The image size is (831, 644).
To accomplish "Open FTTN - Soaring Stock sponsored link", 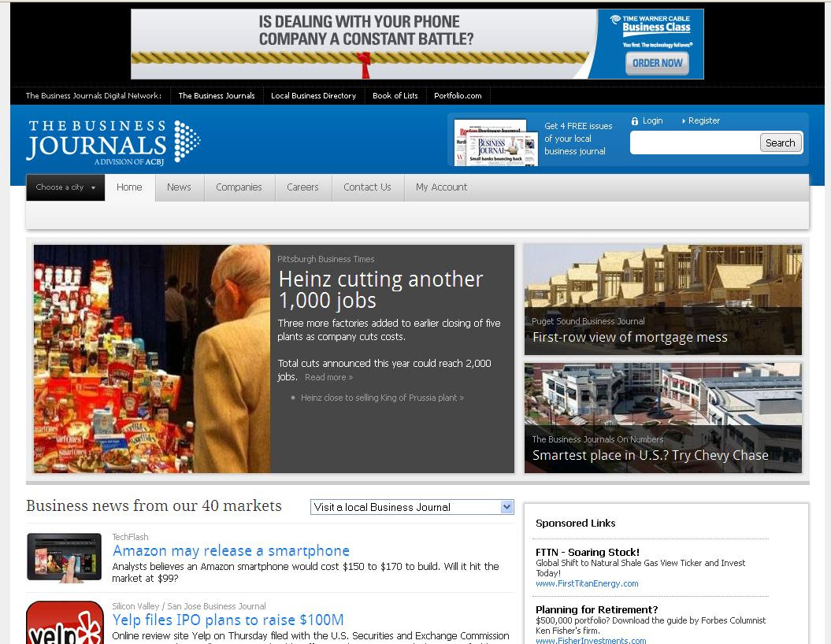I will point(588,553).
